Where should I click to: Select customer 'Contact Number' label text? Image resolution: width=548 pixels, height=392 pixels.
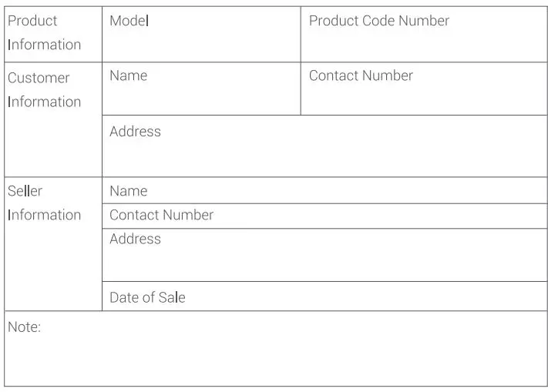coord(361,75)
